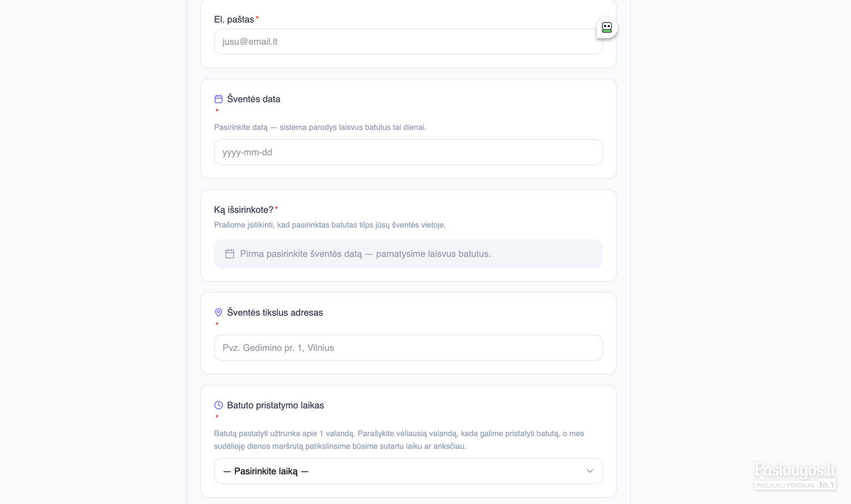The image size is (851, 504).
Task: Click the Nr.1 badge in watermark
Action: pos(826,485)
